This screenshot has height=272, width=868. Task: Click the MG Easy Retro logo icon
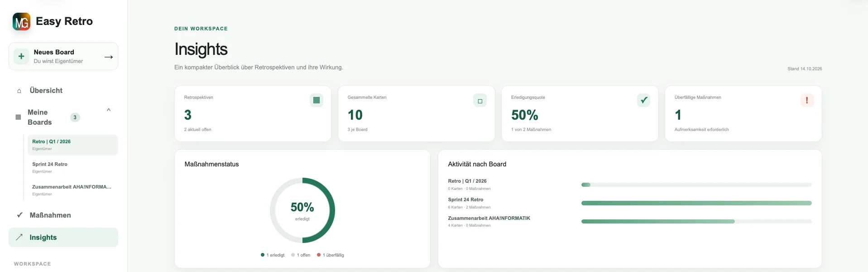(x=22, y=21)
